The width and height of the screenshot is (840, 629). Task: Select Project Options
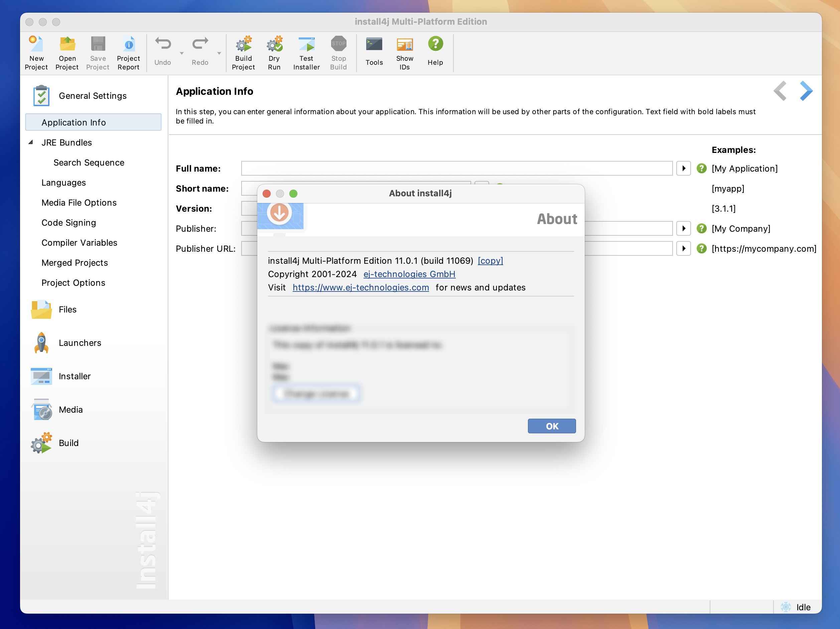(73, 283)
